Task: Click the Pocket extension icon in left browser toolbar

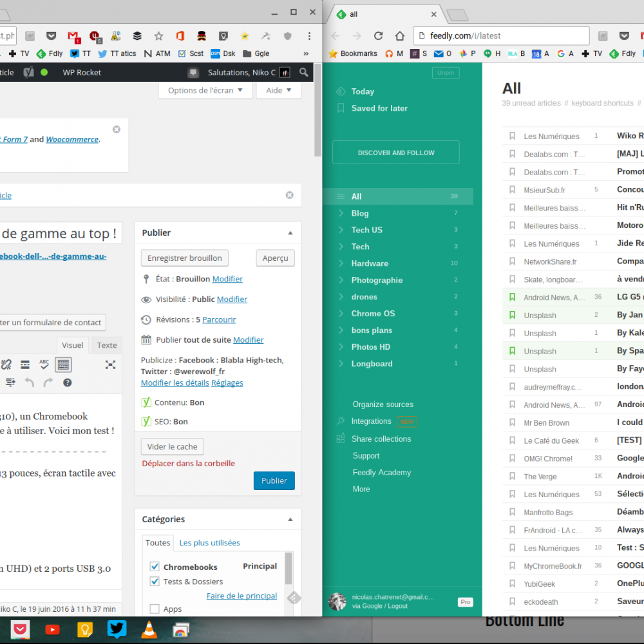Action: click(x=51, y=36)
